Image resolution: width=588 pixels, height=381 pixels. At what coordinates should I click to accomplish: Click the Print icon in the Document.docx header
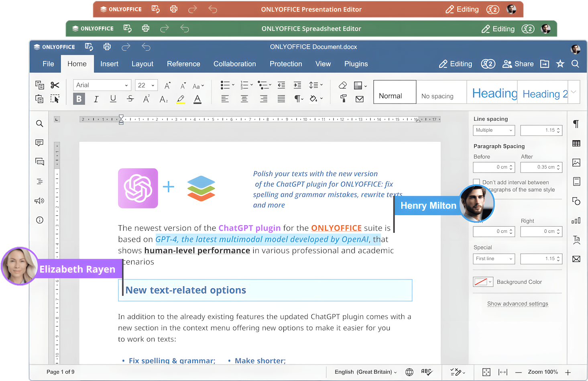107,47
